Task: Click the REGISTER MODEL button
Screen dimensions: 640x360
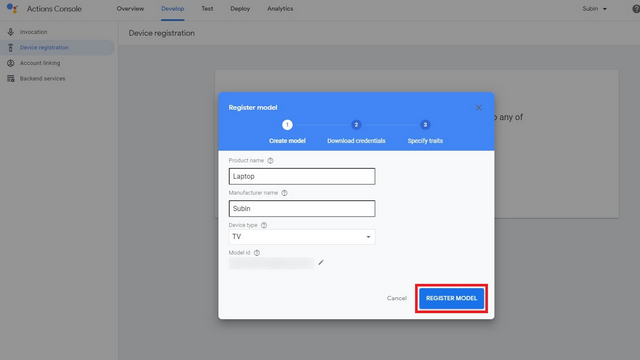Action: pos(451,298)
